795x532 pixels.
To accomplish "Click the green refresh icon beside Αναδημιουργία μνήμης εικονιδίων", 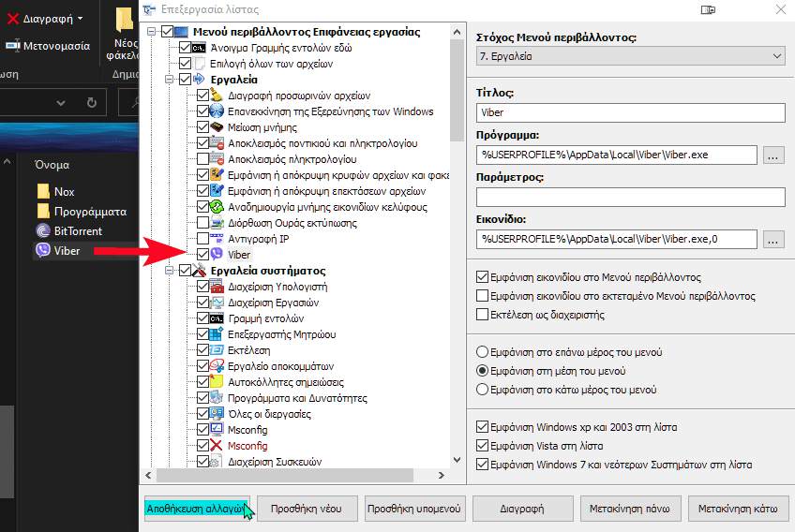I will 217,207.
